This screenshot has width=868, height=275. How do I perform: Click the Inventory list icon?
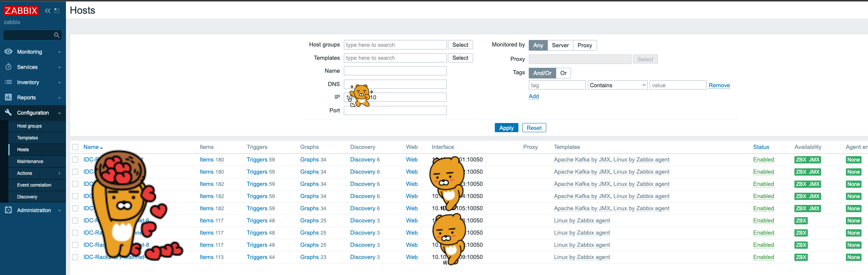[x=8, y=82]
